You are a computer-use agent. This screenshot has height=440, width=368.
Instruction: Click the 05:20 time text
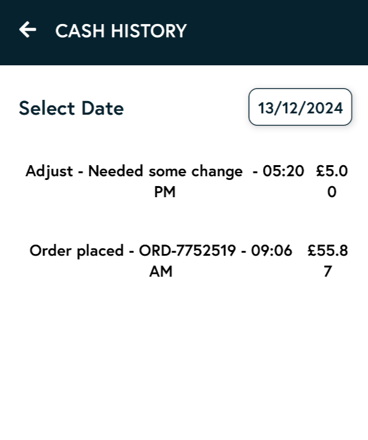(x=283, y=171)
